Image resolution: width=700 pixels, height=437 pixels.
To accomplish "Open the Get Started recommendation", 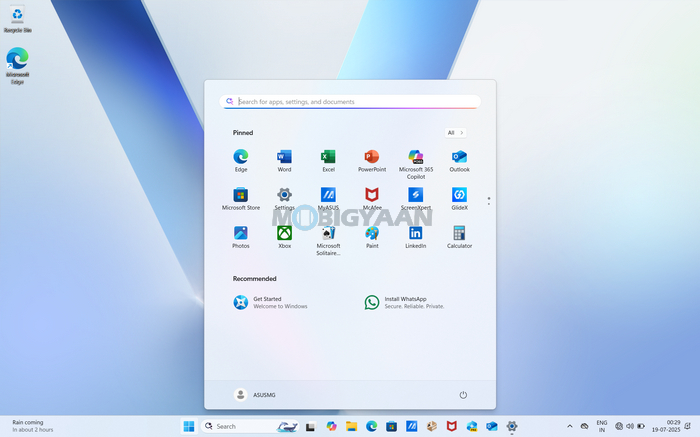I will click(271, 303).
